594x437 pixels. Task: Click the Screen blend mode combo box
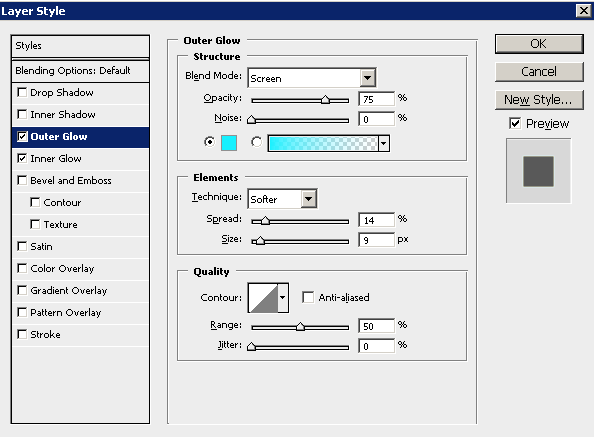click(312, 78)
